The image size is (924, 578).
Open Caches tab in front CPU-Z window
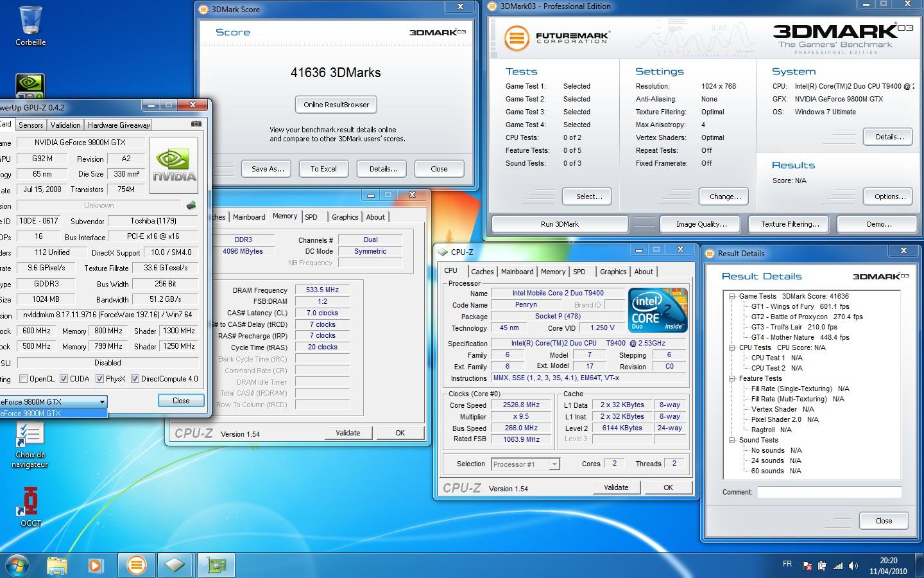pyautogui.click(x=483, y=272)
